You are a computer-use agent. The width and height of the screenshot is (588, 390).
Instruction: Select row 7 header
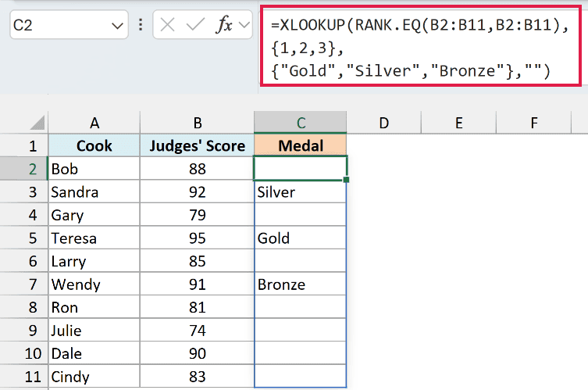point(24,284)
